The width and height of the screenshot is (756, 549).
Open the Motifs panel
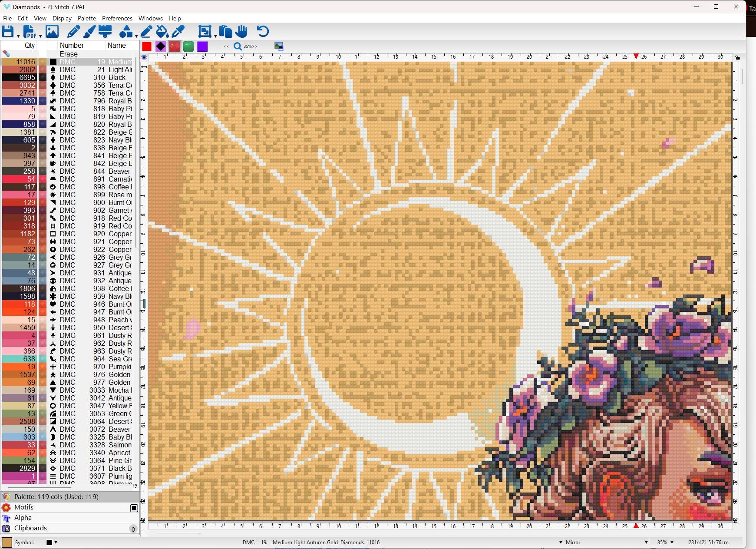24,507
